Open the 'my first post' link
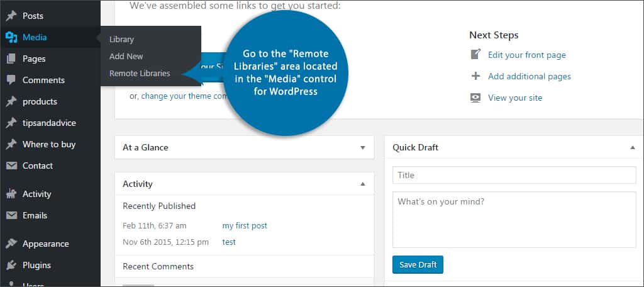Screen dimensions: 644x287 pyautogui.click(x=245, y=225)
